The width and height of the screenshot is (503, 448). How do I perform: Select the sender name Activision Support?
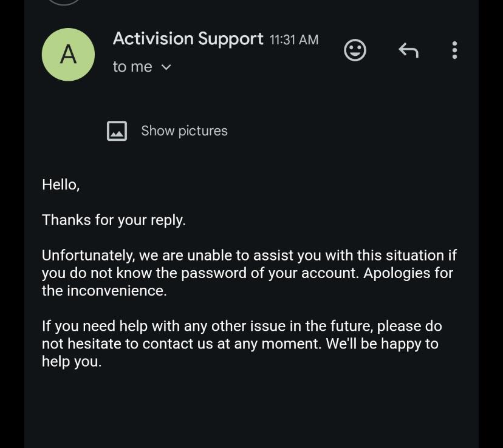point(188,38)
